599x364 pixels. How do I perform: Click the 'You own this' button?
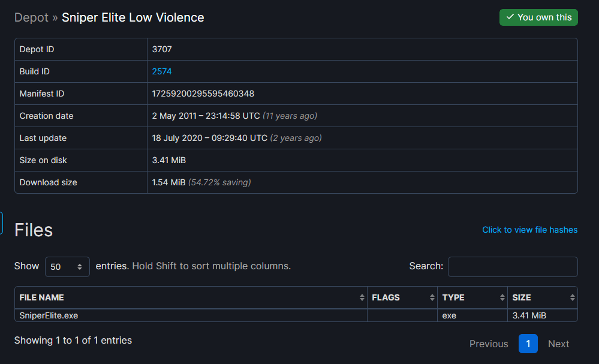[538, 17]
